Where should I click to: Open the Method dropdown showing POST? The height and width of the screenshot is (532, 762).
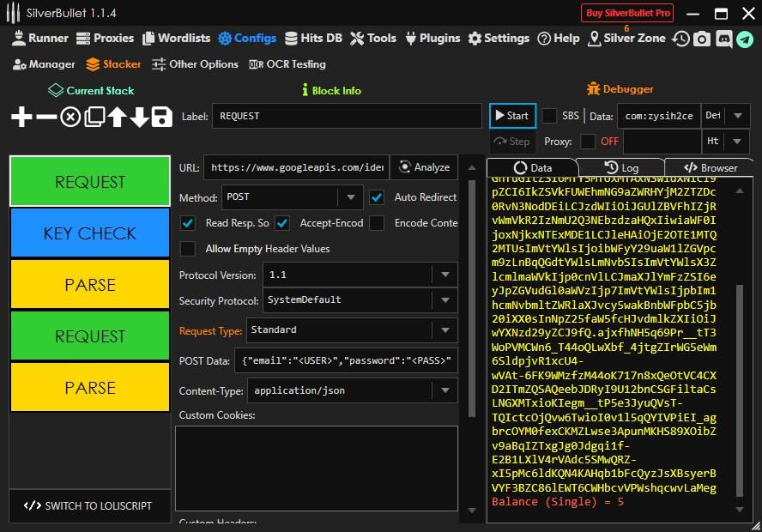point(292,197)
